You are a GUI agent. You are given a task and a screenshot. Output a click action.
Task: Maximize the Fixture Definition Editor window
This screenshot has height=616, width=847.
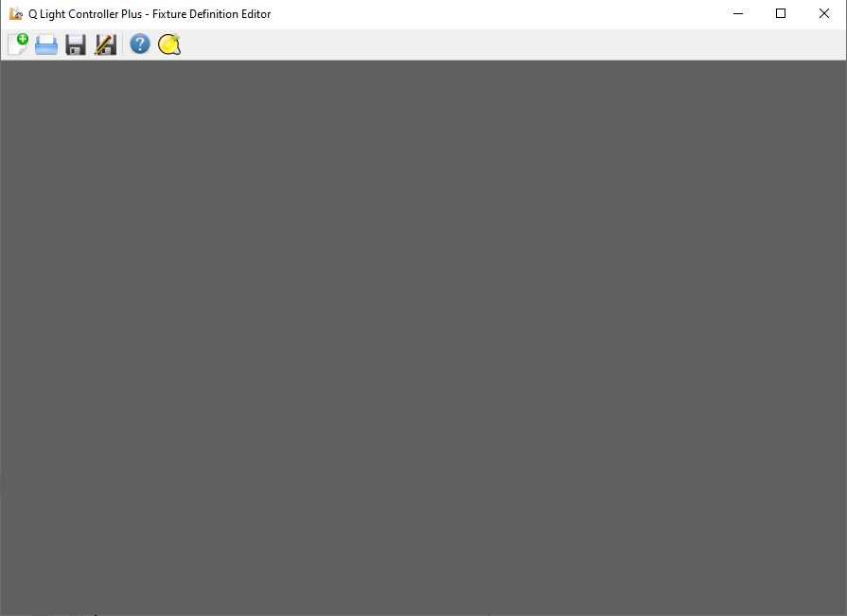tap(781, 13)
